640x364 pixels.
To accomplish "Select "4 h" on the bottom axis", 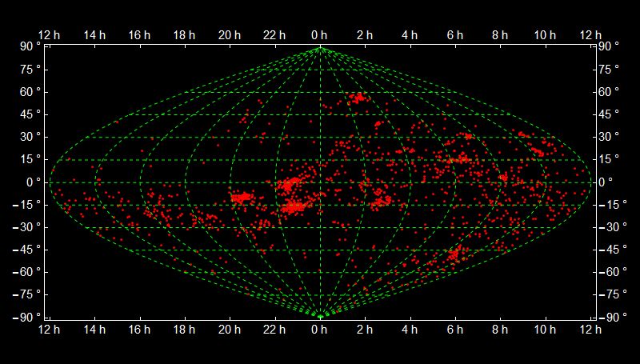I will [x=410, y=330].
